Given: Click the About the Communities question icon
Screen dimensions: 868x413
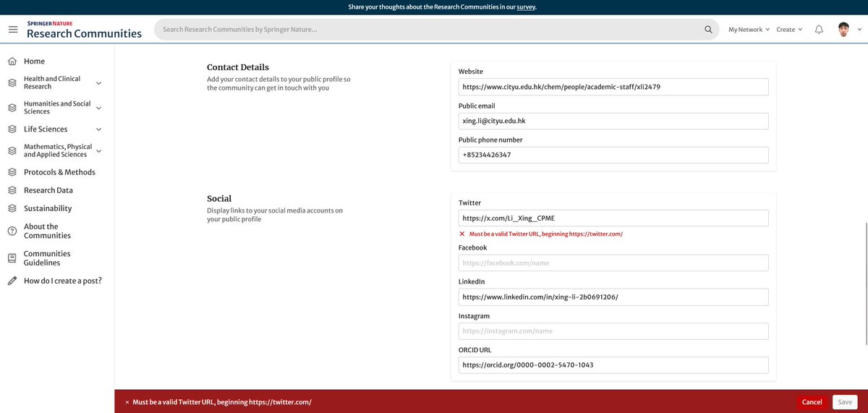Looking at the screenshot, I should [x=12, y=231].
